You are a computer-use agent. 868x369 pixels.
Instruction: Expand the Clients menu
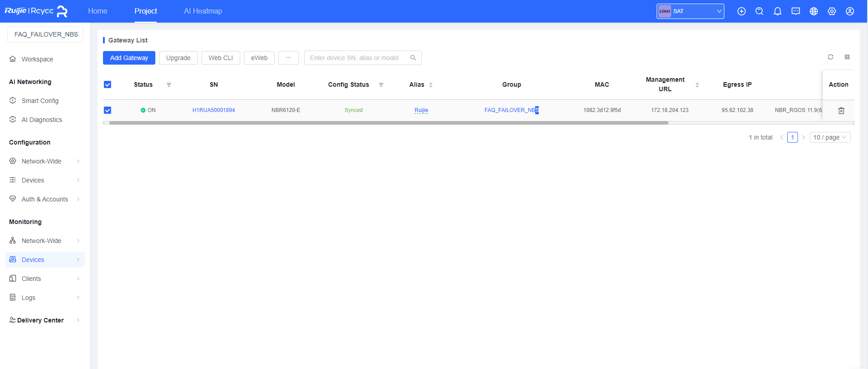click(x=45, y=279)
